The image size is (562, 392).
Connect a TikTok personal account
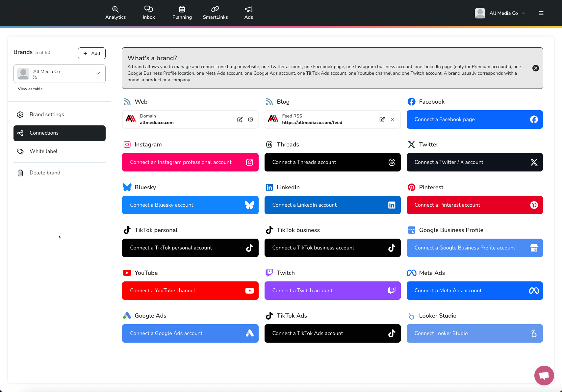[x=190, y=248]
